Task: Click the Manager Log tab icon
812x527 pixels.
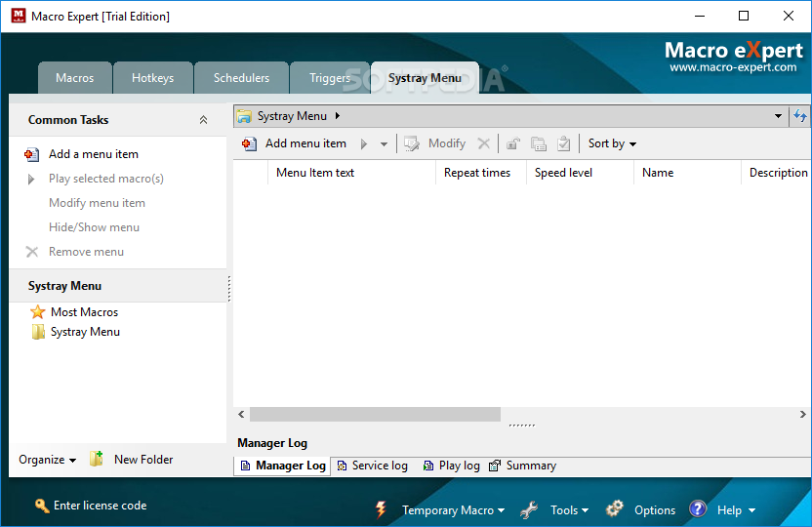Action: (246, 466)
